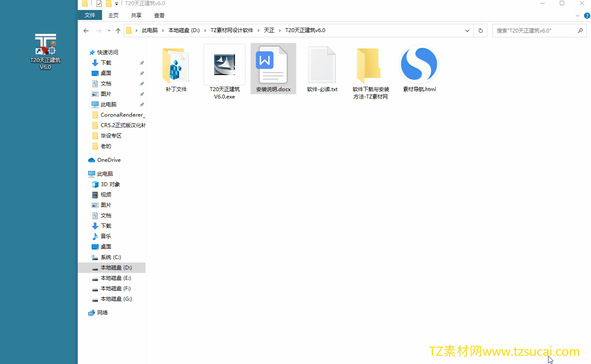This screenshot has height=364, width=591.
Task: Select 本地磁盘 (D:) in navigation pane
Action: click(112, 268)
